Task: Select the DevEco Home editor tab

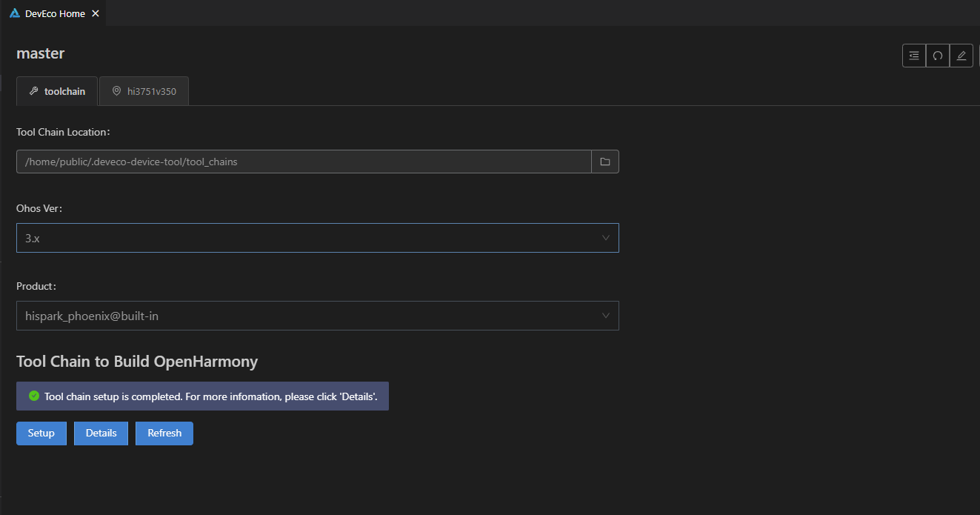Action: (x=55, y=13)
